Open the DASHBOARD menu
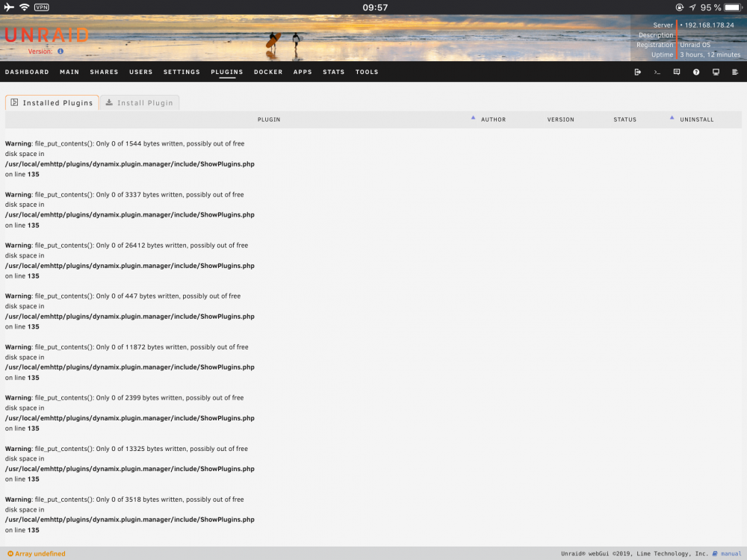Viewport: 747px width, 560px height. (x=27, y=72)
